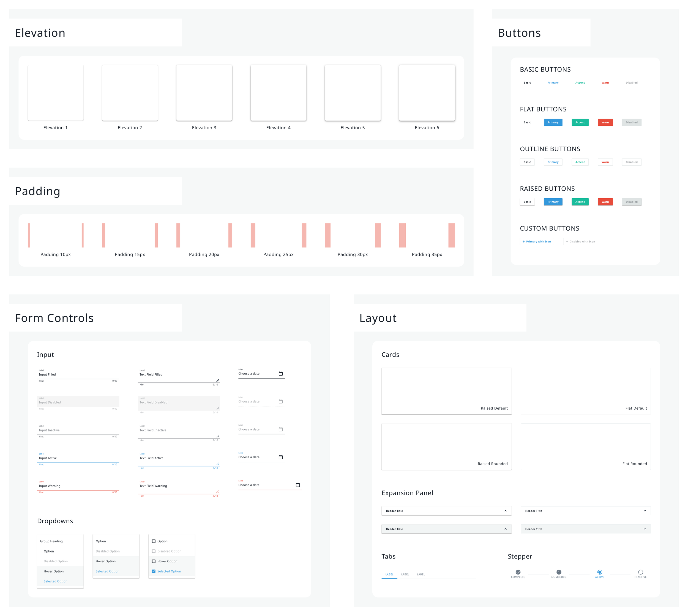The width and height of the screenshot is (688, 616).
Task: Select the third LABEL tab
Action: pyautogui.click(x=421, y=574)
